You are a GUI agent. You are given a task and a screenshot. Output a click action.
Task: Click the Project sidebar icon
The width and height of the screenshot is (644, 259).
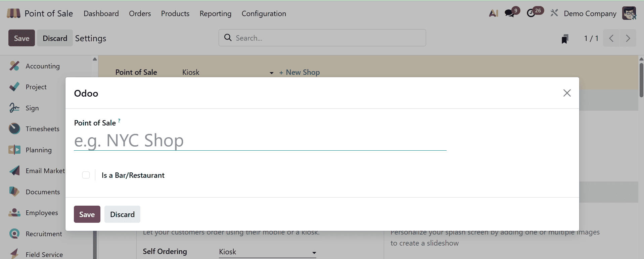(14, 87)
